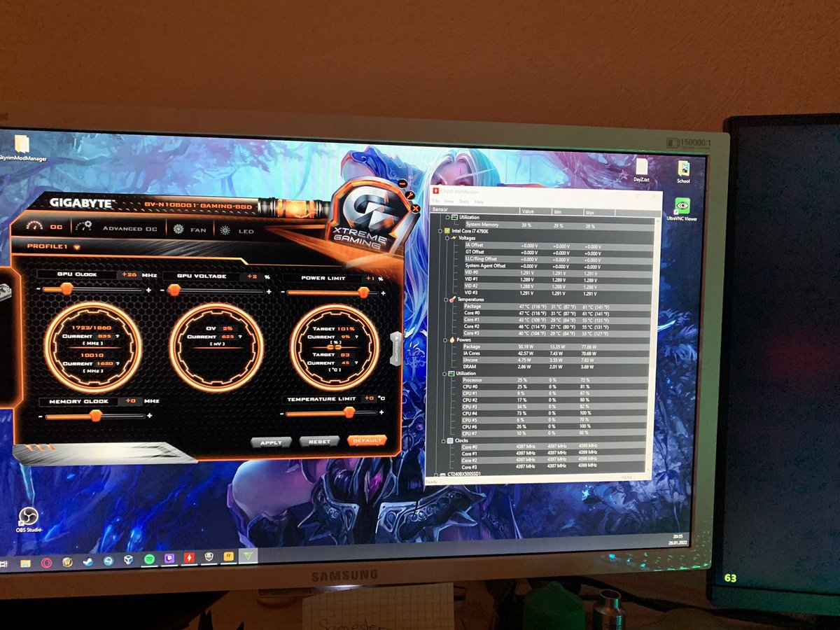Click the LED light icon

pos(225,230)
